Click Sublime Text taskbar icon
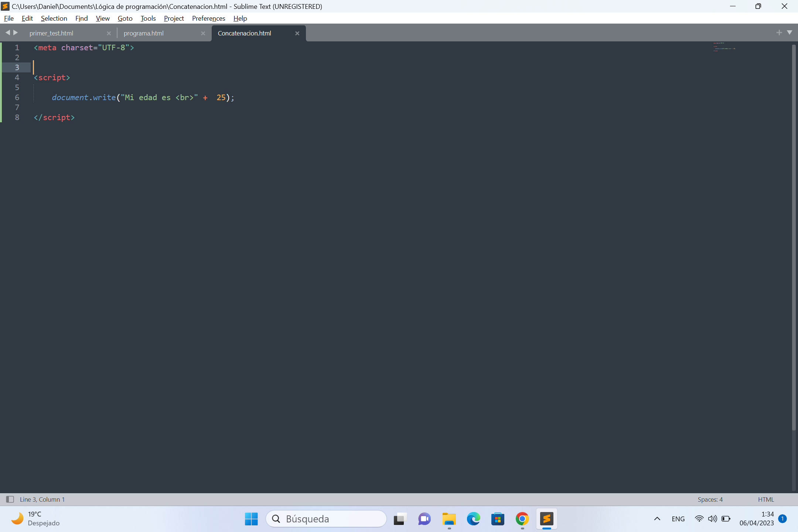This screenshot has height=532, width=798. pos(546,519)
